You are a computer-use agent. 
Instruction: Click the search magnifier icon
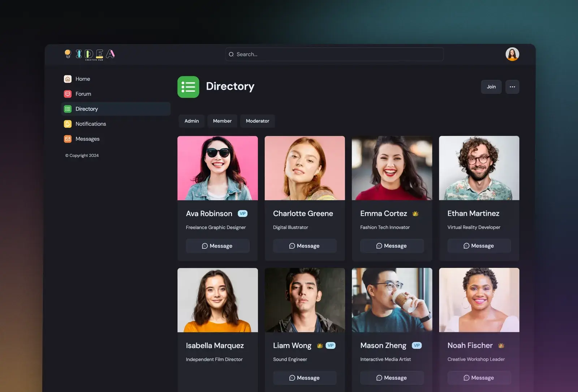pyautogui.click(x=231, y=54)
